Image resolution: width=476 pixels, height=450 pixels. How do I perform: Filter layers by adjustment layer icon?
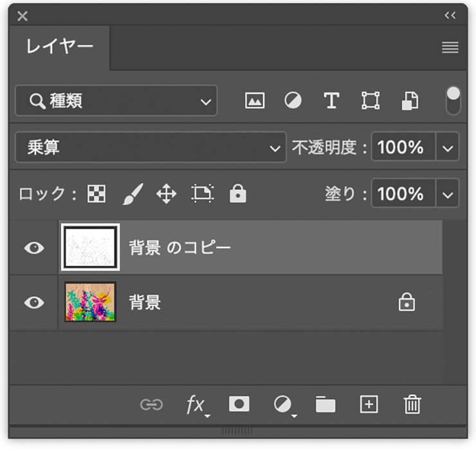coord(293,101)
